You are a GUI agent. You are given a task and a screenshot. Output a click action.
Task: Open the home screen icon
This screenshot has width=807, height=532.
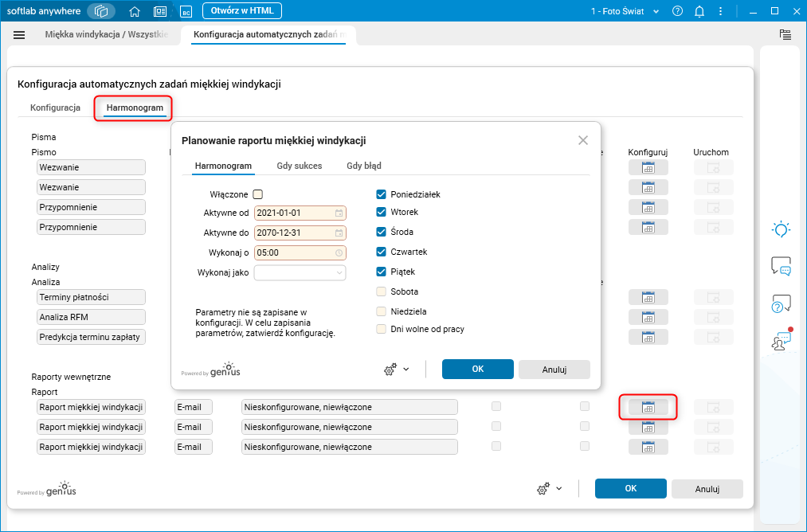[135, 12]
